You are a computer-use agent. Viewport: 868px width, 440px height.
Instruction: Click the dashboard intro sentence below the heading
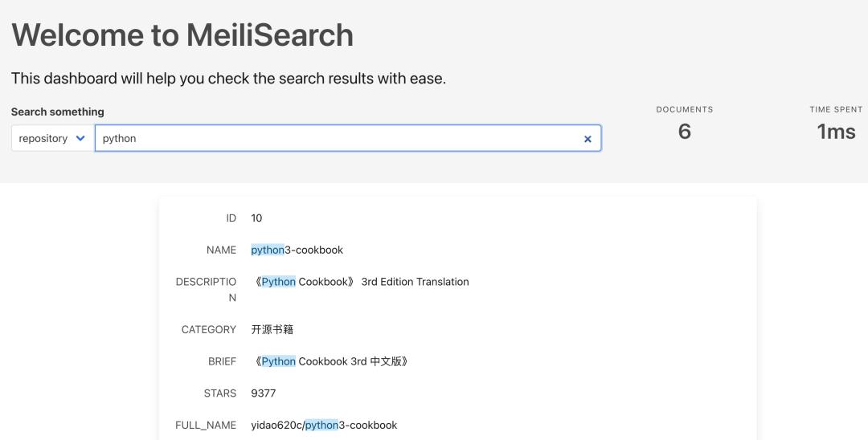(x=228, y=79)
